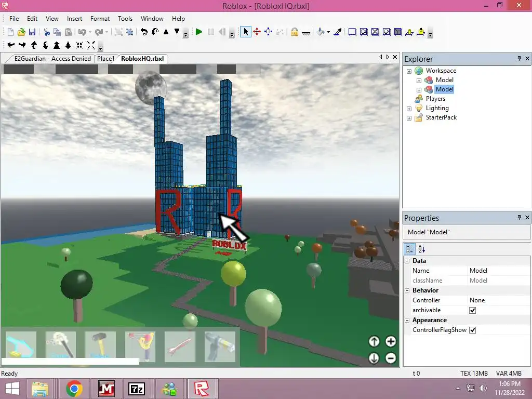
Task: Open a file with the folder icon
Action: point(21,32)
